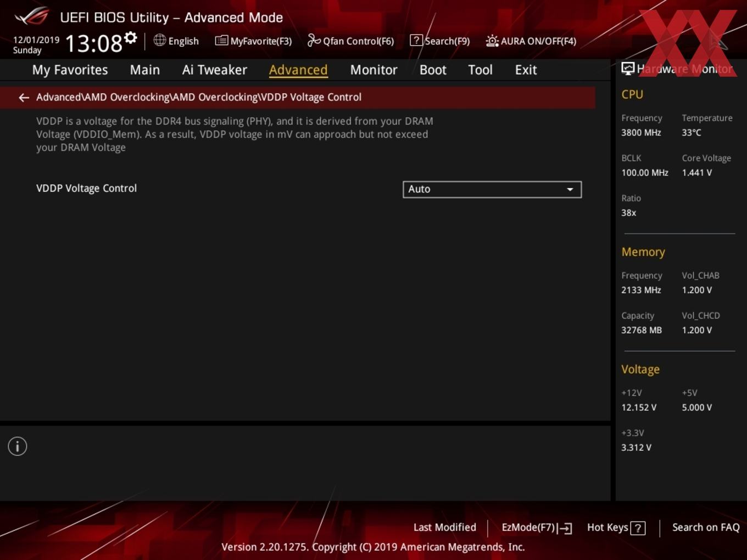Switch to the Monitor tab
The width and height of the screenshot is (747, 560).
click(x=374, y=70)
